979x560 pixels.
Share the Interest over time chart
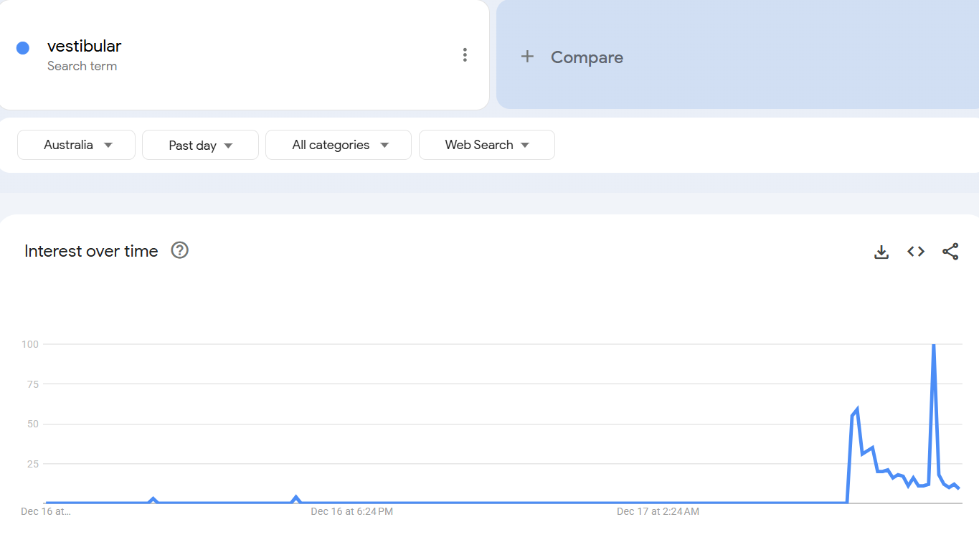pos(950,252)
